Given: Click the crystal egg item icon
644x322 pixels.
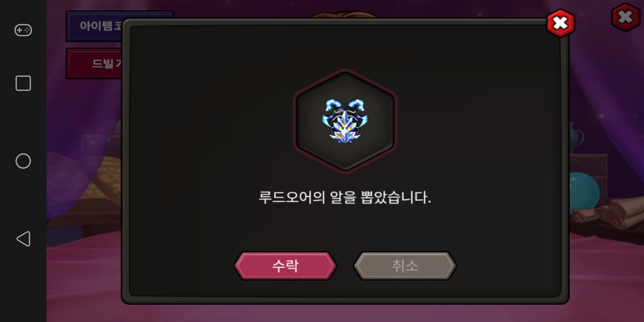Looking at the screenshot, I should pyautogui.click(x=345, y=121).
